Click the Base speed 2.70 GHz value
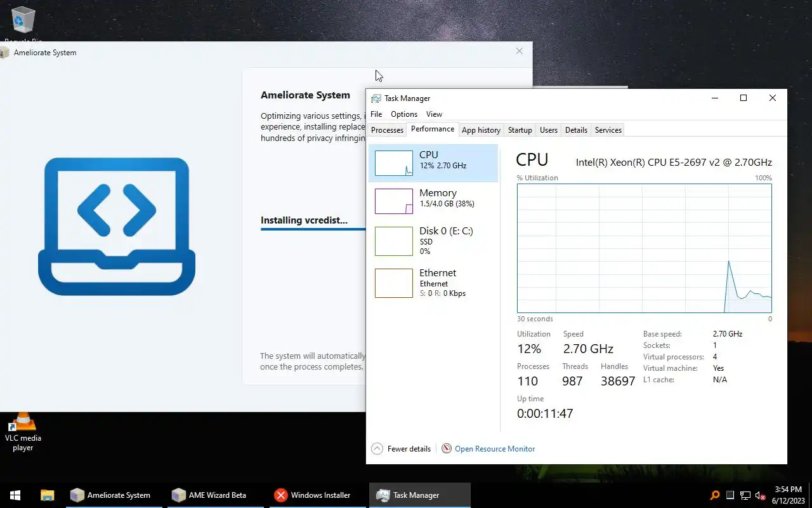The width and height of the screenshot is (812, 508). tap(728, 334)
